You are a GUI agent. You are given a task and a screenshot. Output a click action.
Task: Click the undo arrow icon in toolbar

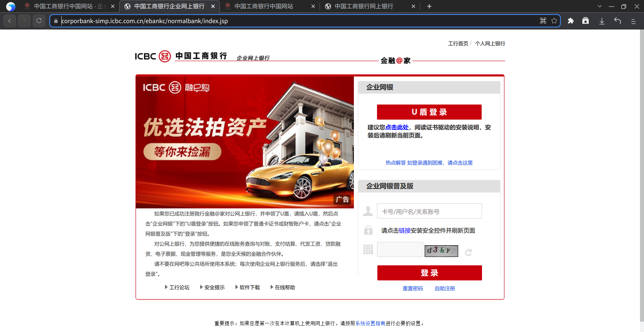point(618,20)
